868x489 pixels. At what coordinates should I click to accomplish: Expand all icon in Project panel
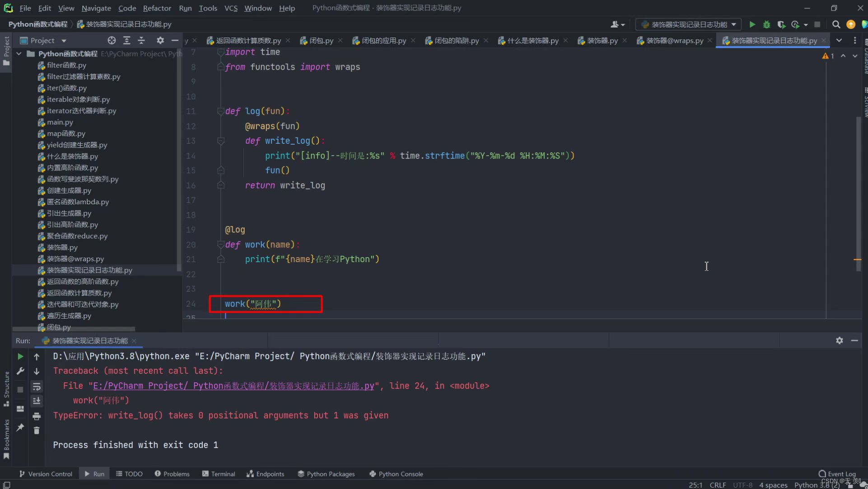click(126, 40)
